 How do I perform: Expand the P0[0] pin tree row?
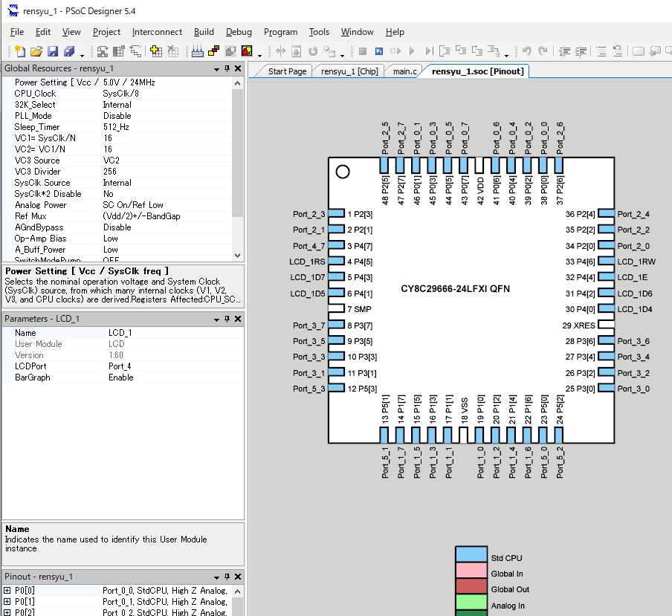[x=7, y=591]
